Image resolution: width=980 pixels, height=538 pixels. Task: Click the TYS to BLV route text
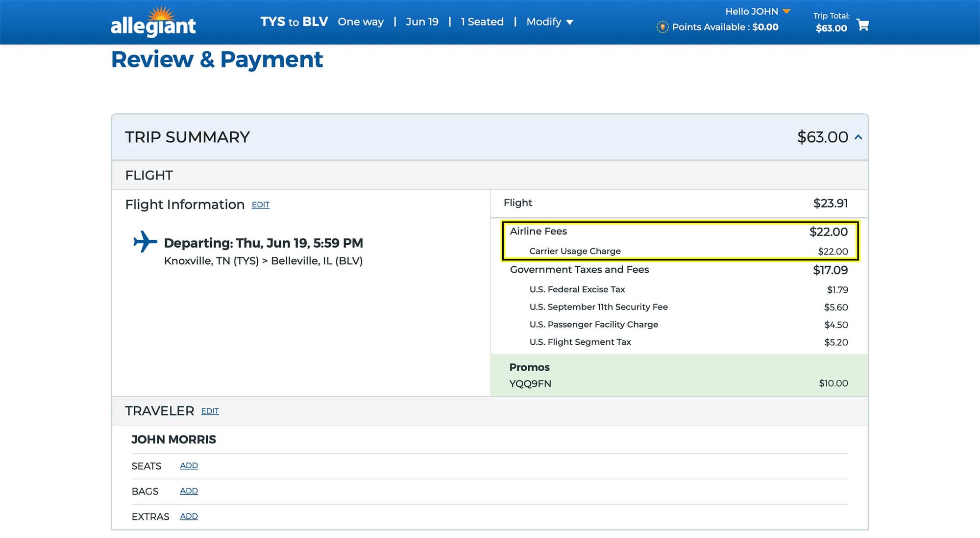point(294,22)
